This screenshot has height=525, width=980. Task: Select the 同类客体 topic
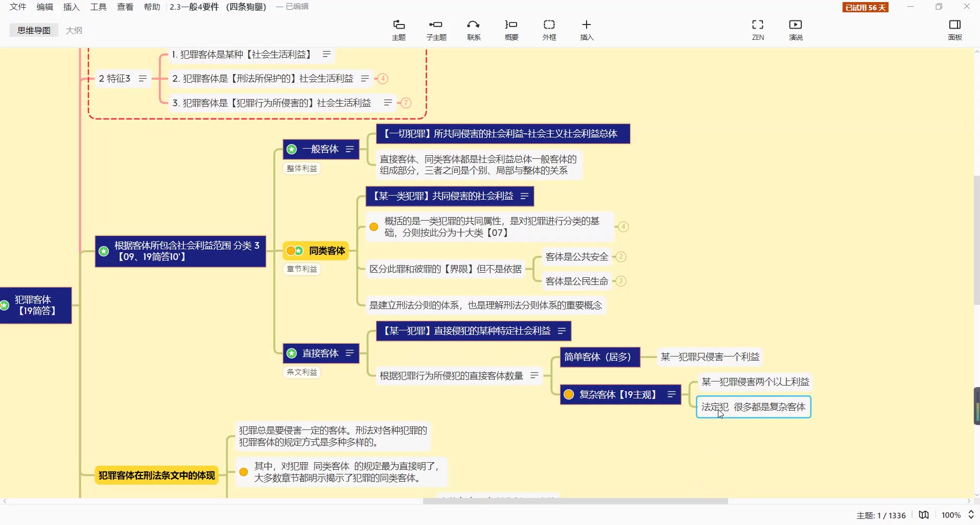tap(316, 251)
